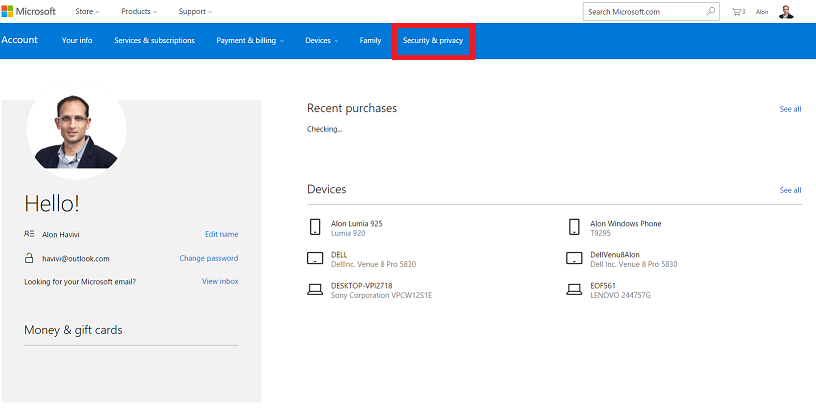The image size is (816, 412).
Task: Click the EOF561 laptop icon
Action: pyautogui.click(x=574, y=290)
